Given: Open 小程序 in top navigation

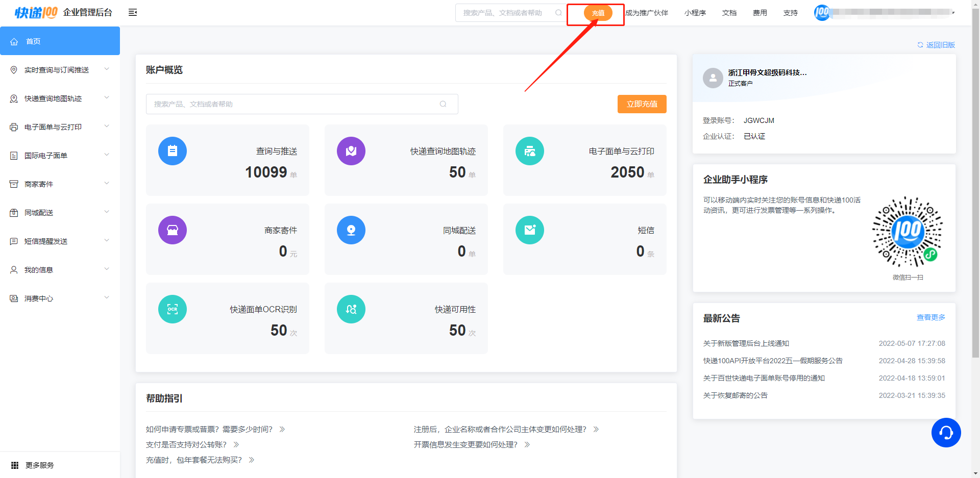Looking at the screenshot, I should pos(695,13).
